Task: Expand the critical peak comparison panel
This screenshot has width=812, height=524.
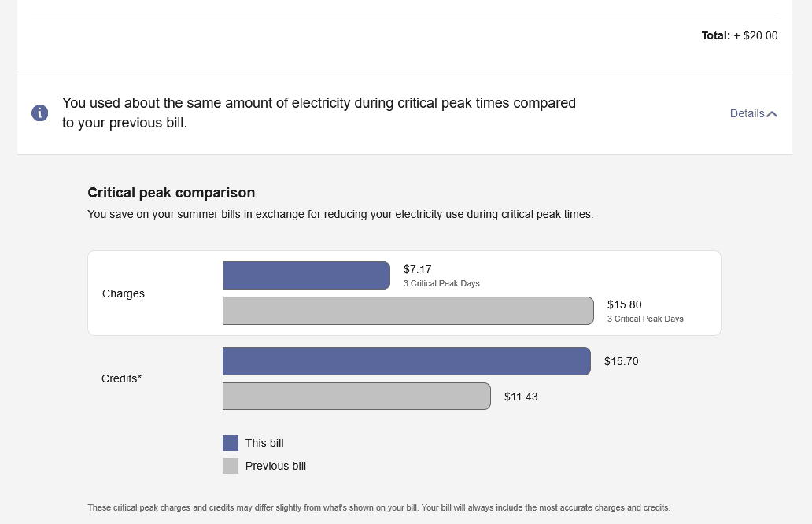Action: pos(753,113)
